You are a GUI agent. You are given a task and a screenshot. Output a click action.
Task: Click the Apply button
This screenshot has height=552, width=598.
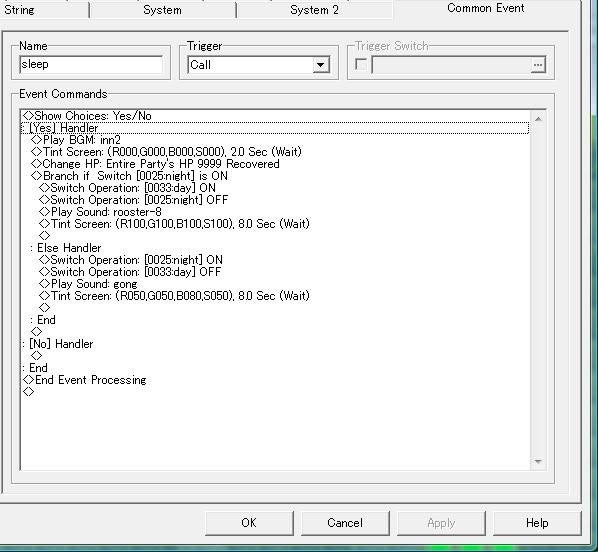click(441, 523)
